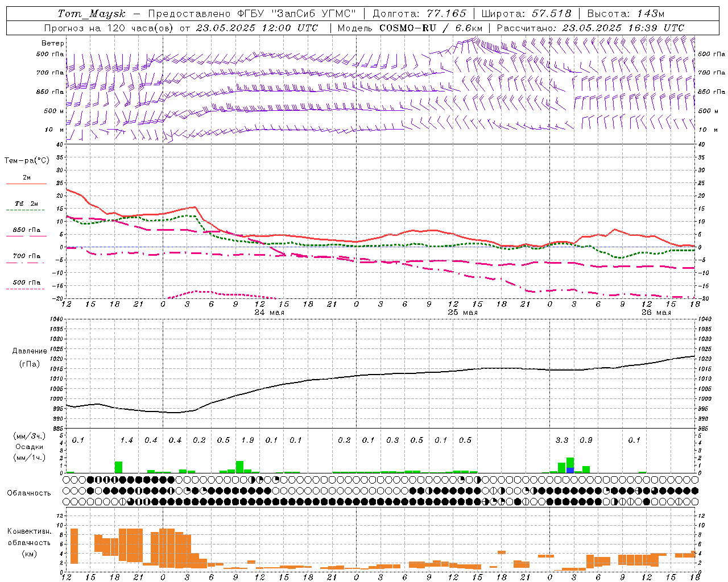This screenshot has width=728, height=582.
Task: Click the 700 гПа temperature legend entry
Action: (x=26, y=257)
